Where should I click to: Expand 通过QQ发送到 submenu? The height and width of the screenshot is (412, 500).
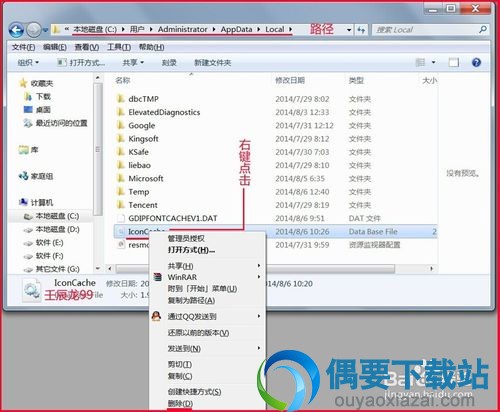192,316
